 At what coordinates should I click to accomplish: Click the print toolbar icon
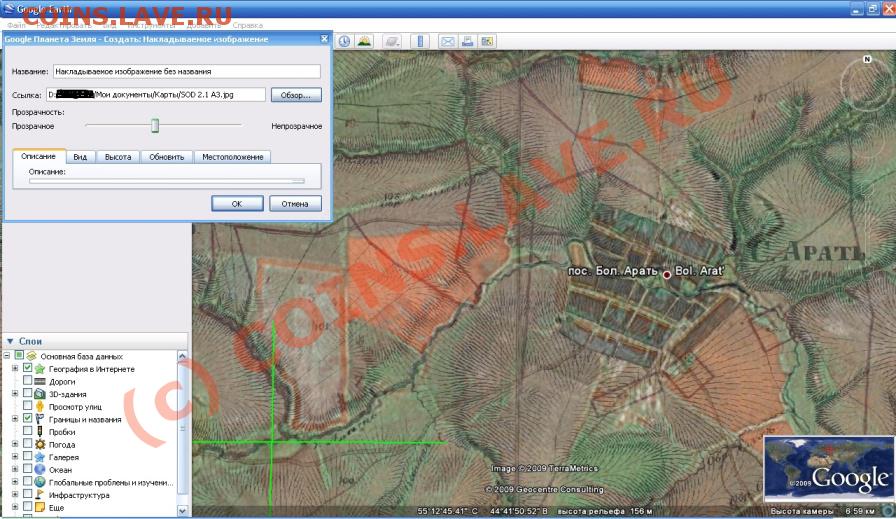(467, 41)
